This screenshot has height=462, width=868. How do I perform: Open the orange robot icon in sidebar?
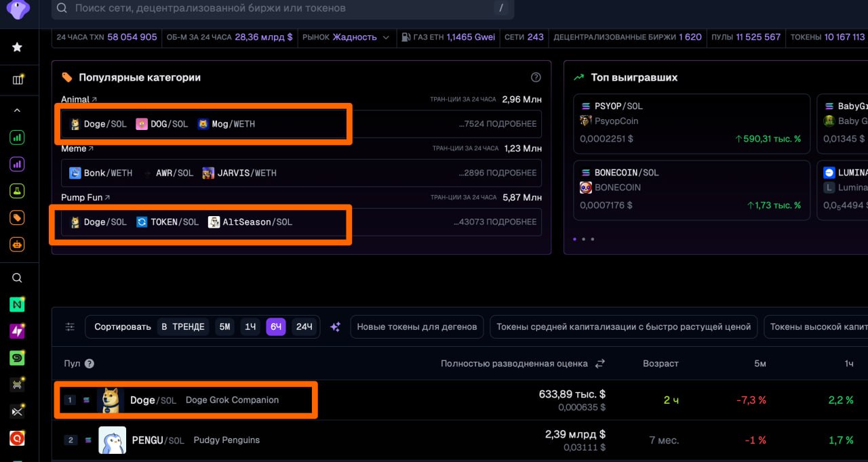point(18,244)
